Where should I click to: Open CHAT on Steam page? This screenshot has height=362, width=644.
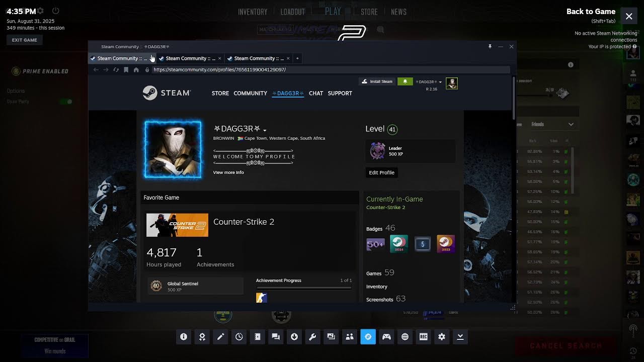(x=316, y=94)
